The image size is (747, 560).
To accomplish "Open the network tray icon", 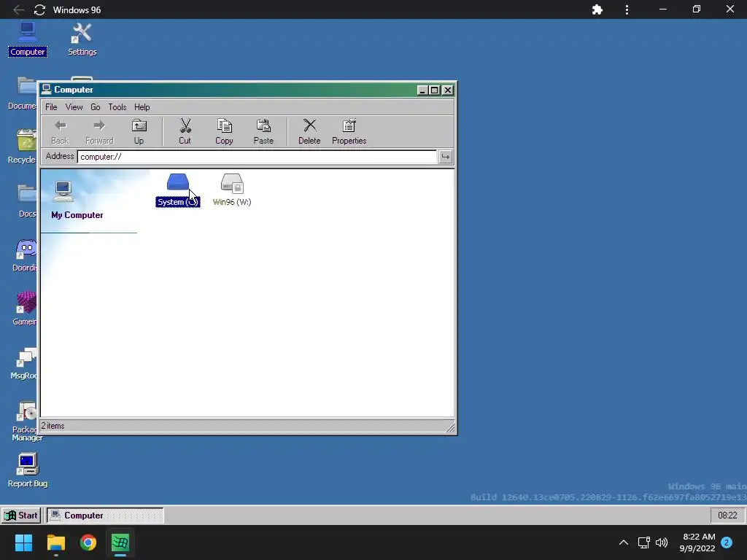I will (643, 542).
